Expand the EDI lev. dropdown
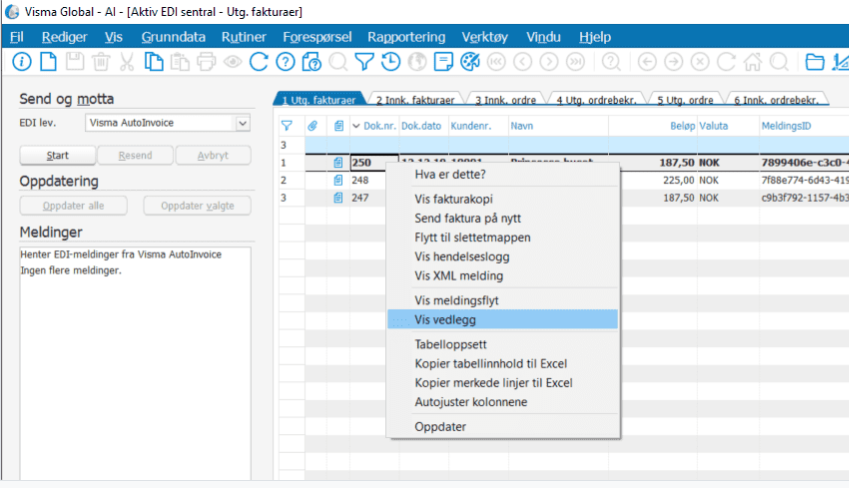This screenshot has height=488, width=849. pos(241,123)
